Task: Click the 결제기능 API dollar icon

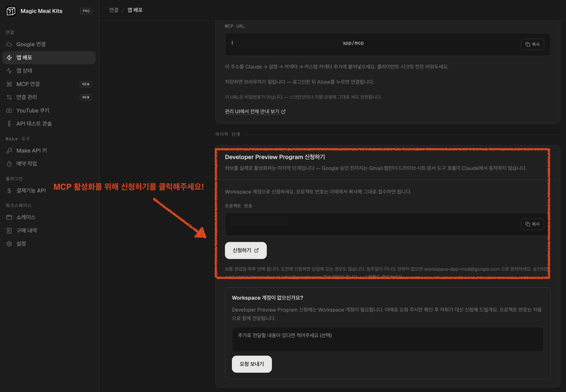Action: (x=9, y=191)
